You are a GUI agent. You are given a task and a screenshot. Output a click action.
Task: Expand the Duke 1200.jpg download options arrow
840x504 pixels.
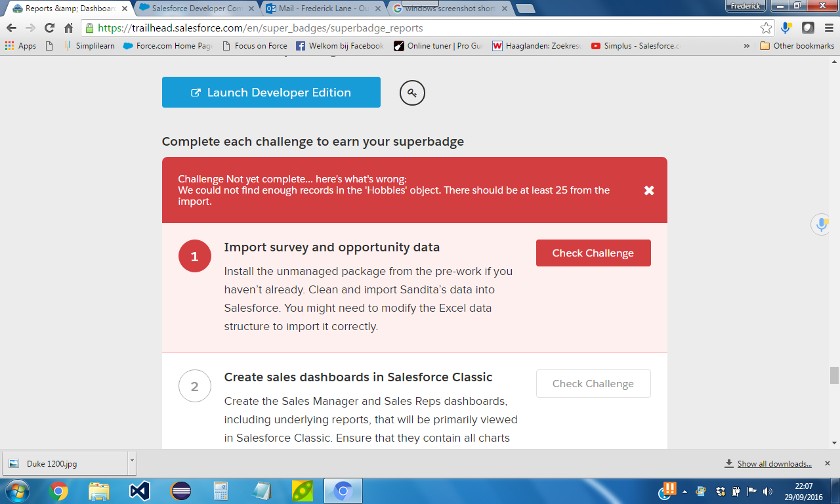tap(132, 463)
